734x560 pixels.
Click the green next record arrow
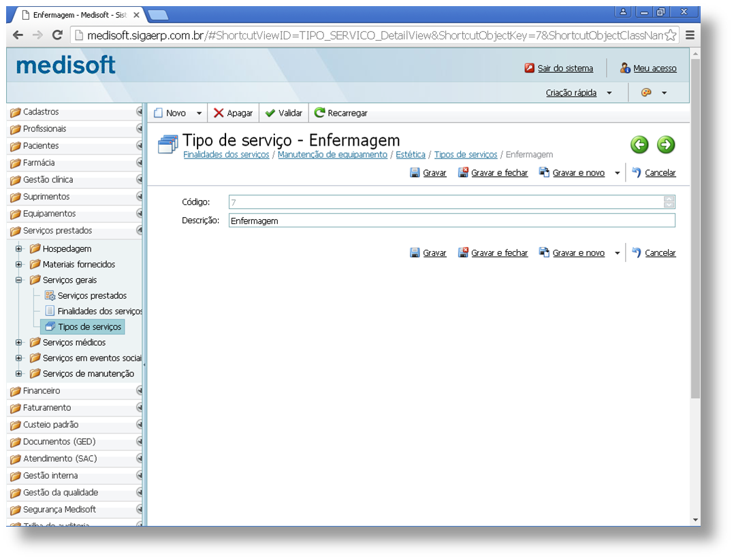[665, 144]
